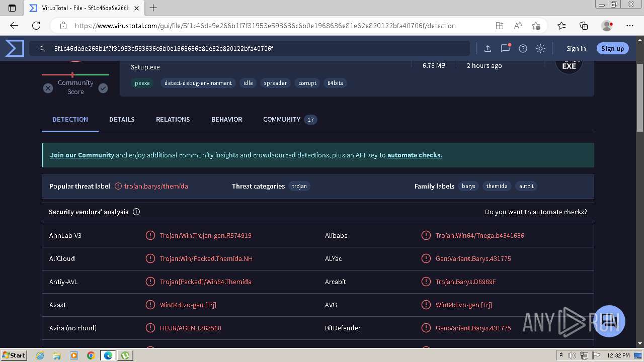Viewport: 644px width, 362px height.
Task: Switch to the DETAILS tab
Action: [122, 120]
